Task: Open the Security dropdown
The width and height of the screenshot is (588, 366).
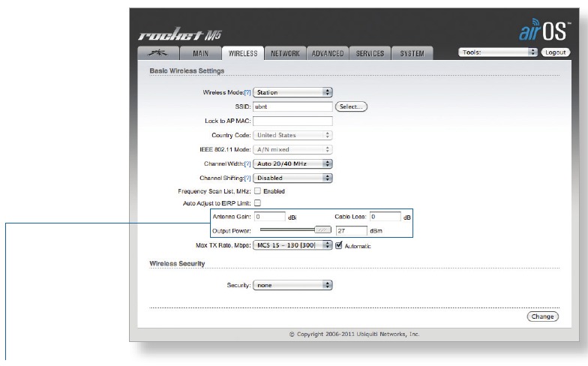Action: pyautogui.click(x=292, y=285)
